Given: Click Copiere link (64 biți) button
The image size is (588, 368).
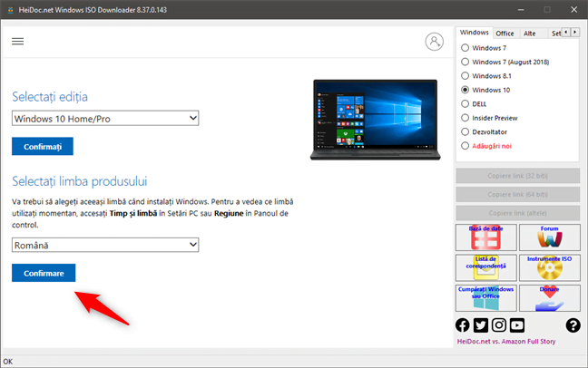Looking at the screenshot, I should pyautogui.click(x=518, y=195).
